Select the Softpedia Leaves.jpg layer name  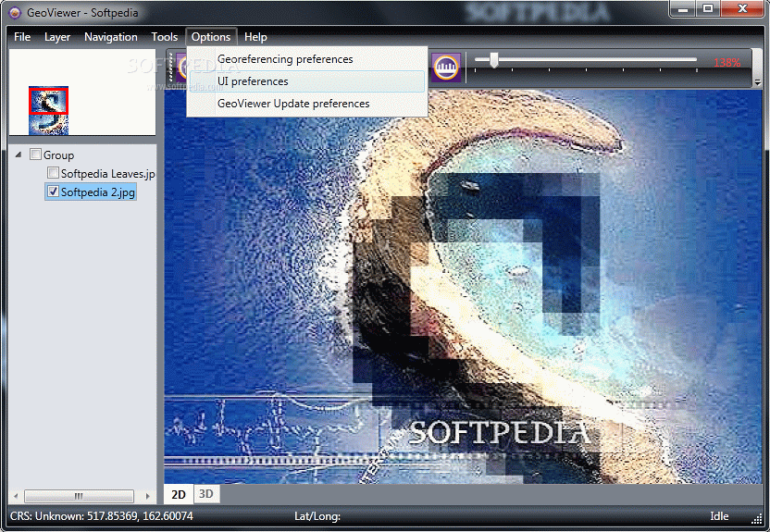[x=108, y=174]
